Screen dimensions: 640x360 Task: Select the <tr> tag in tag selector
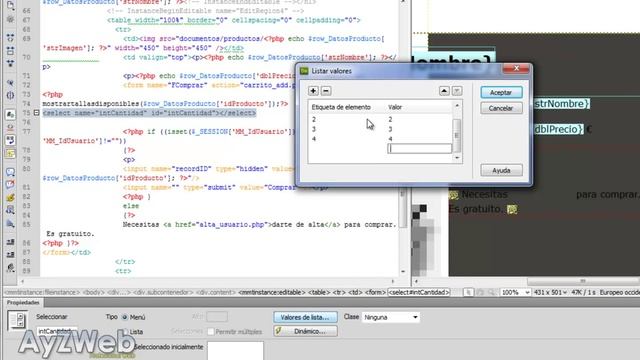pos(340,292)
